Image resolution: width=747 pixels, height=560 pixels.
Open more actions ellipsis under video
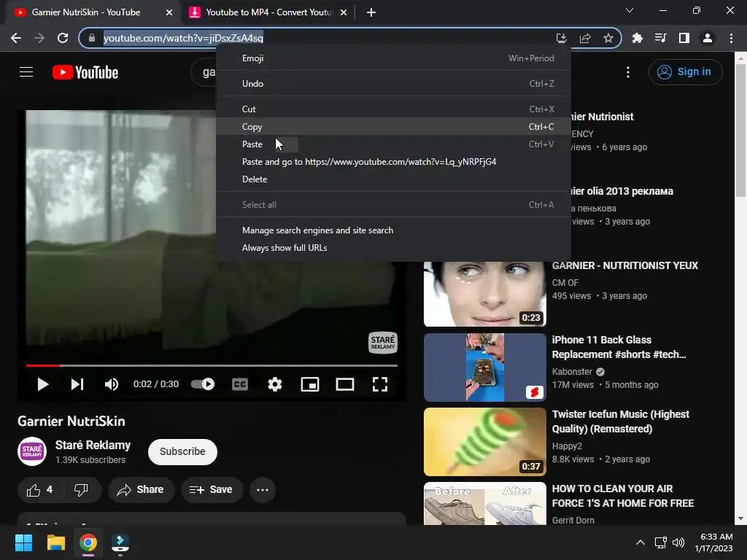coord(263,490)
